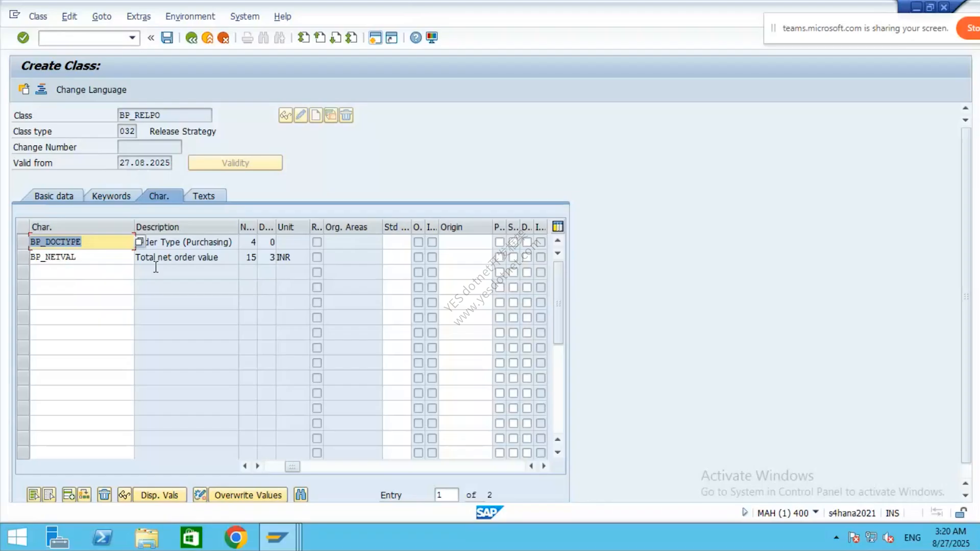
Task: Click the Help question mark icon
Action: coord(416,38)
